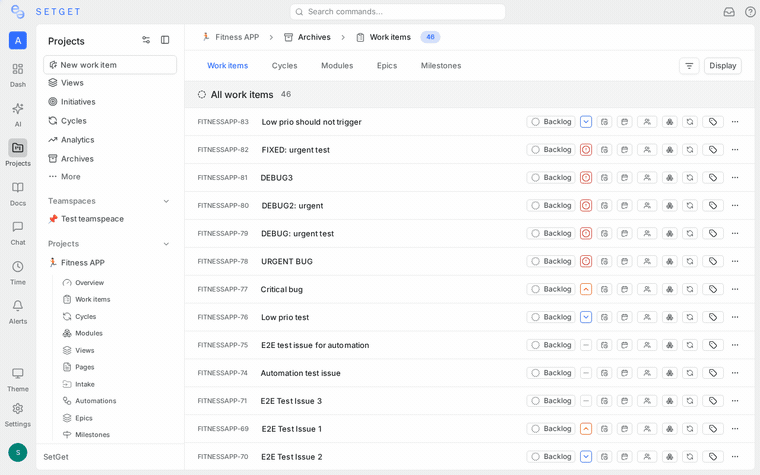The height and width of the screenshot is (475, 760).
Task: Open the Theme monitor sidebar icon
Action: point(17,373)
